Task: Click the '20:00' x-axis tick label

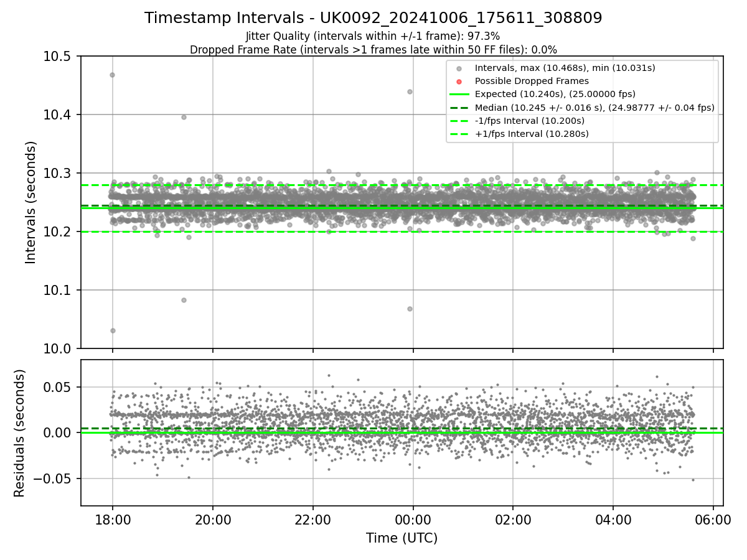Action: point(213,519)
